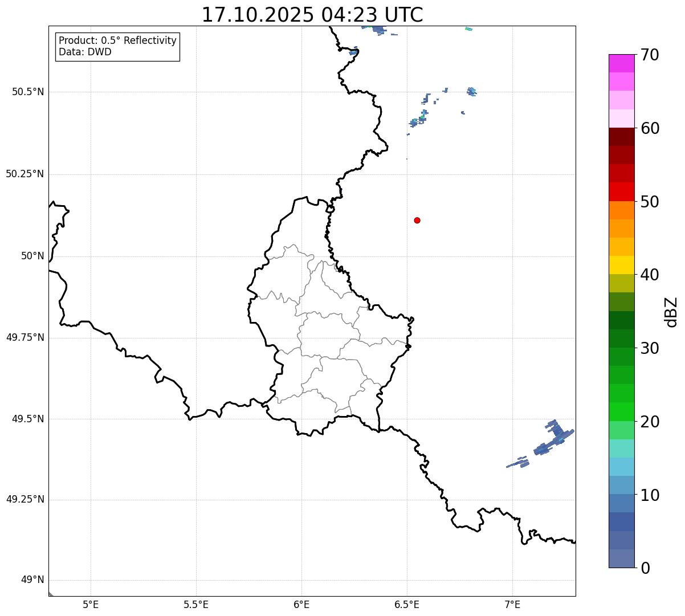
Task: Click the Product: 0.5° Reflectivity label
Action: pyautogui.click(x=117, y=41)
